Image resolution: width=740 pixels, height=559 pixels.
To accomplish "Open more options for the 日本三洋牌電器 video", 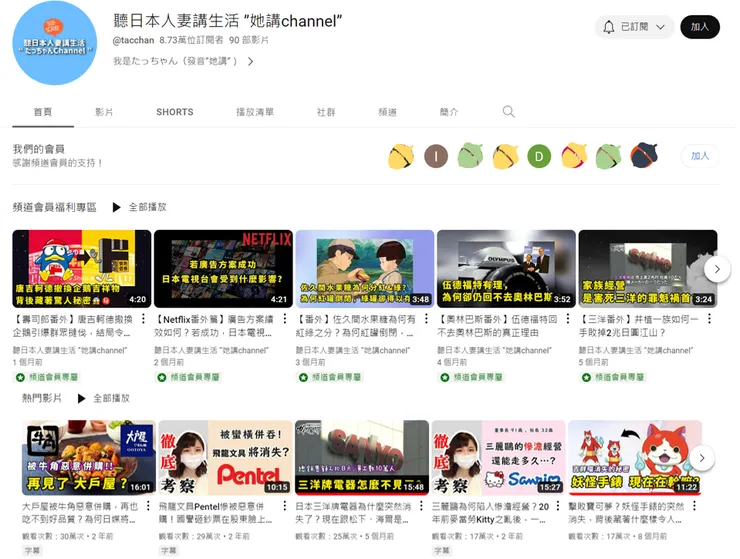I will [x=421, y=506].
